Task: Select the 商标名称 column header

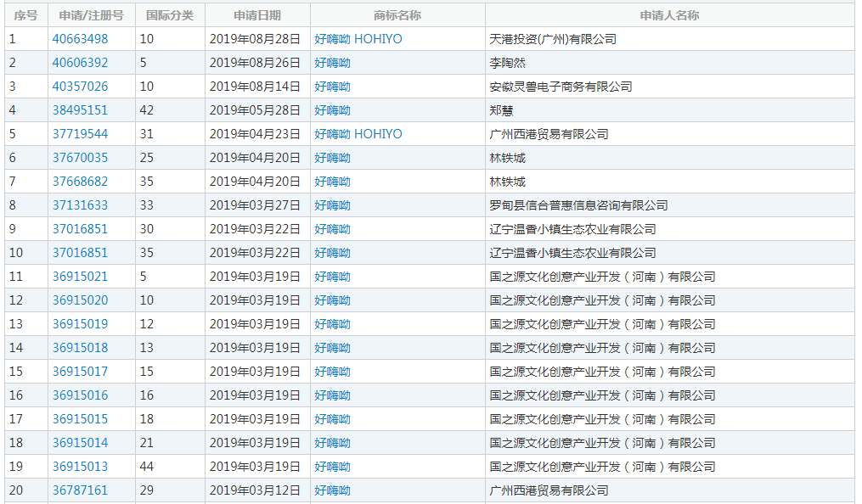Action: pos(396,14)
